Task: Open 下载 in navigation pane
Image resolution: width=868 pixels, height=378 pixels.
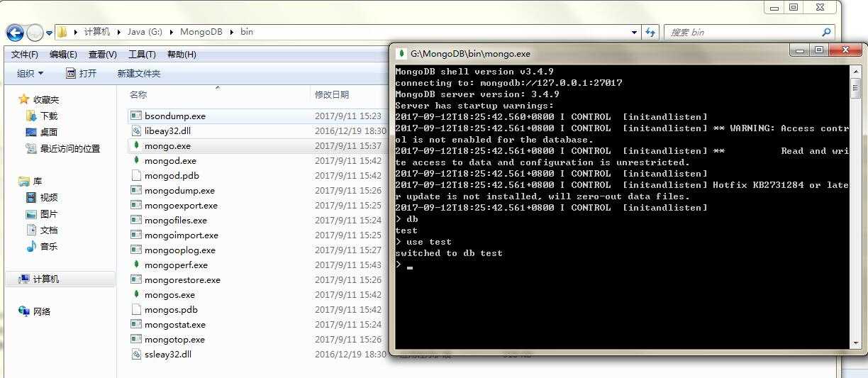Action: pos(49,116)
